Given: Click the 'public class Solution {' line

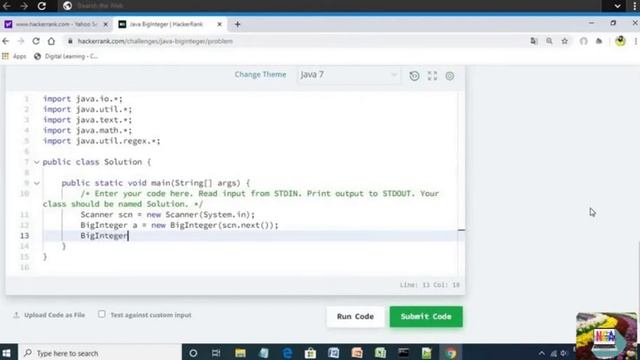Looking at the screenshot, I should 97,162.
